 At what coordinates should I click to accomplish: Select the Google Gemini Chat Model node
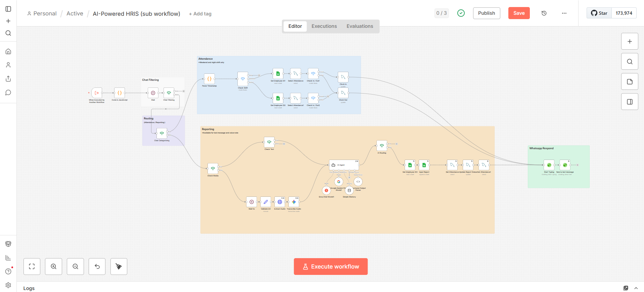339,182
